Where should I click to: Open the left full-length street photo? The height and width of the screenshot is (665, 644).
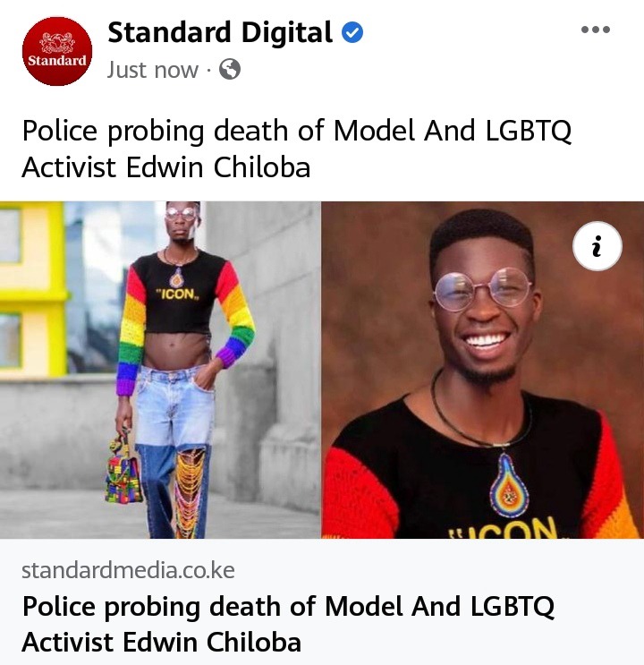click(160, 370)
